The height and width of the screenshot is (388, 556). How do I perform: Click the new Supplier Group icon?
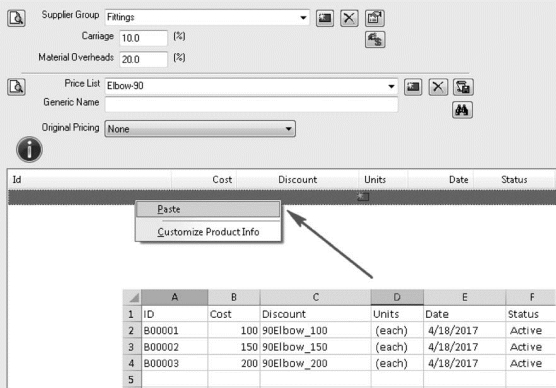click(324, 18)
